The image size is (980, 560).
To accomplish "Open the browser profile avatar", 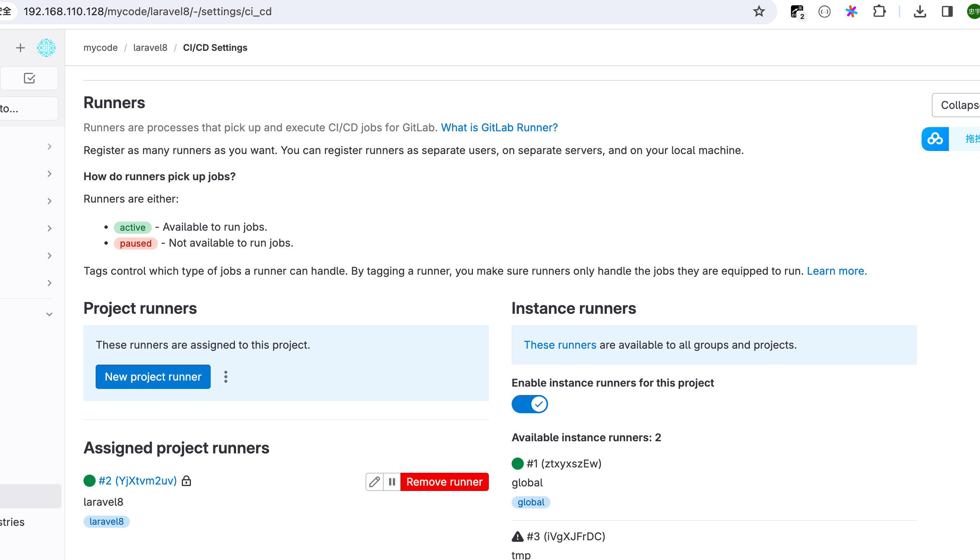I will tap(974, 11).
